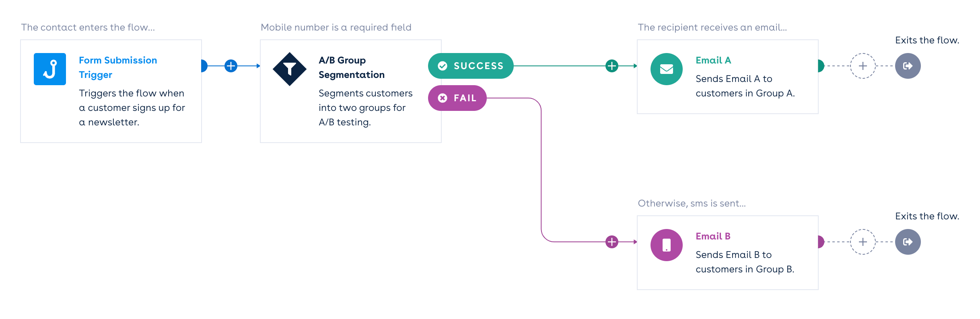980x319 pixels.
Task: Click the blue hook Form Submission icon
Action: (x=50, y=69)
